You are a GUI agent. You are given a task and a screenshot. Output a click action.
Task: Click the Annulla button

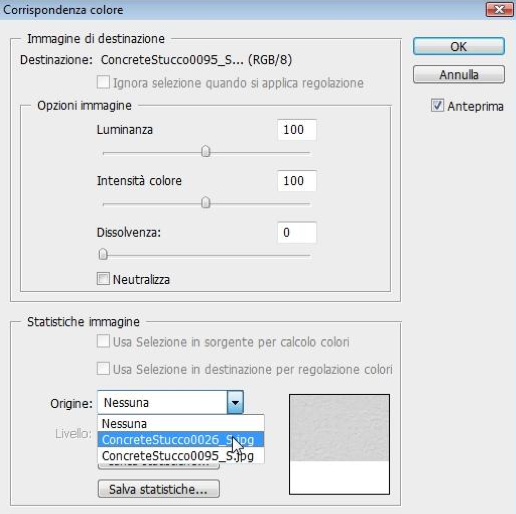click(459, 74)
